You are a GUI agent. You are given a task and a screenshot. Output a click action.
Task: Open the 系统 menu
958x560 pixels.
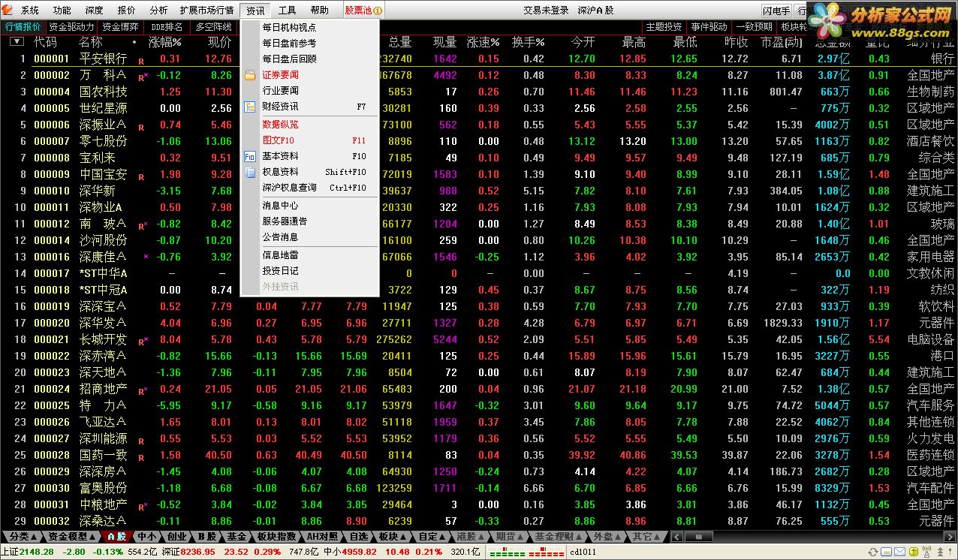pyautogui.click(x=30, y=11)
